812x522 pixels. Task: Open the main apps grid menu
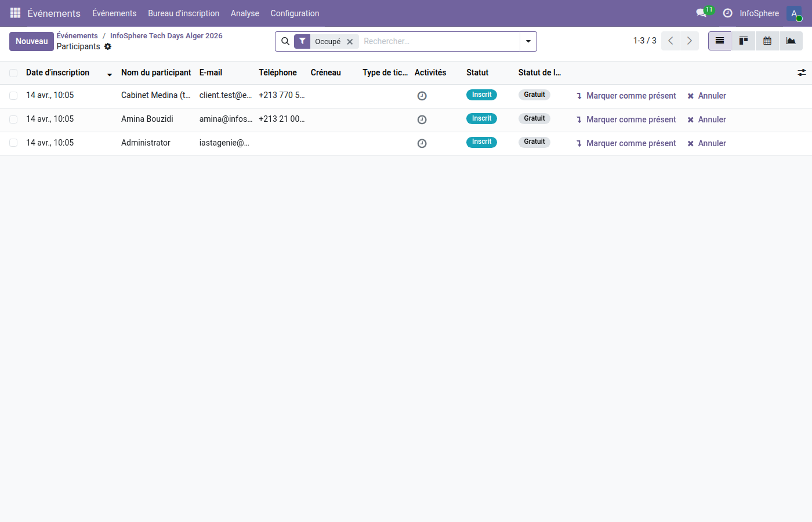click(x=15, y=13)
